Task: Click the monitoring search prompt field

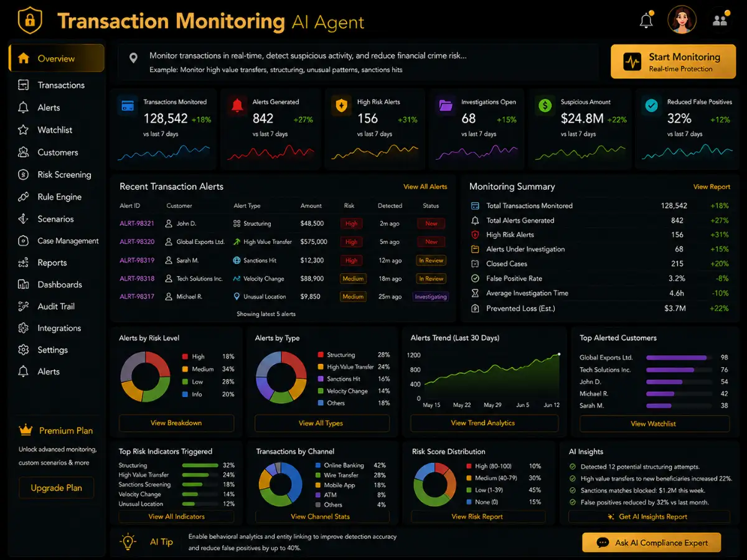Action: (x=358, y=62)
